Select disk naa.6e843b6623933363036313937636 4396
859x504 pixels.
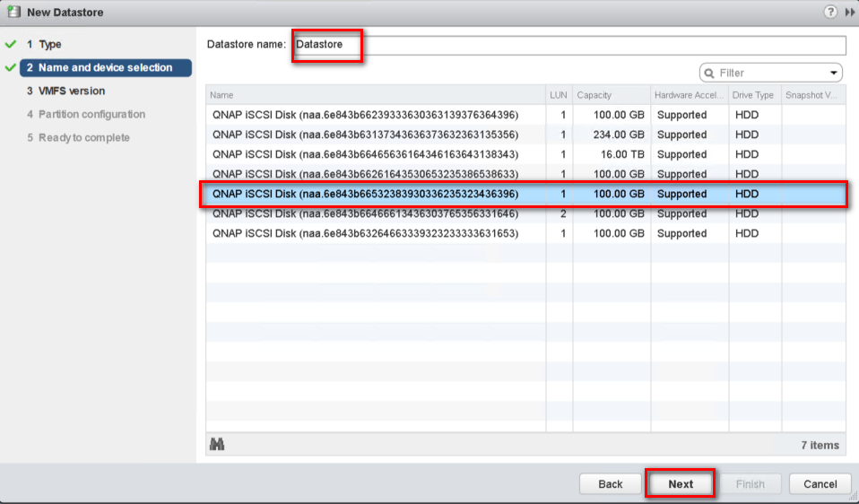coord(525,115)
